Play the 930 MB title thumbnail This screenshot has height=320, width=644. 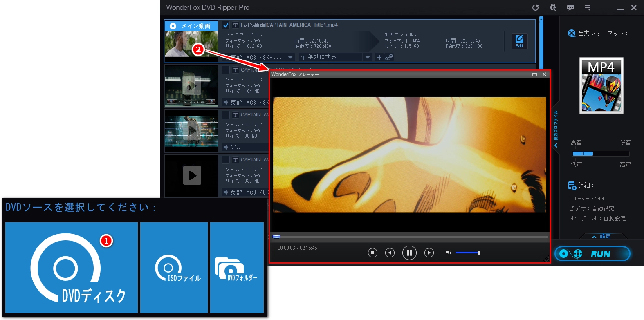(192, 176)
